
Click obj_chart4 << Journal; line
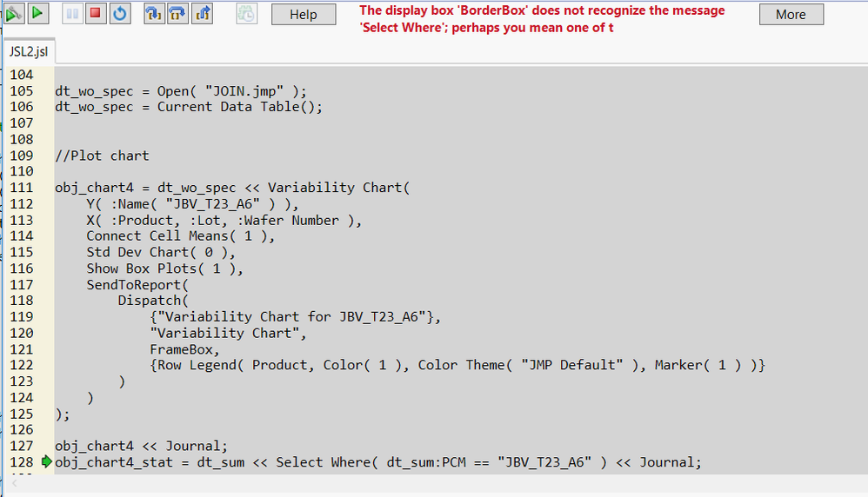(141, 446)
